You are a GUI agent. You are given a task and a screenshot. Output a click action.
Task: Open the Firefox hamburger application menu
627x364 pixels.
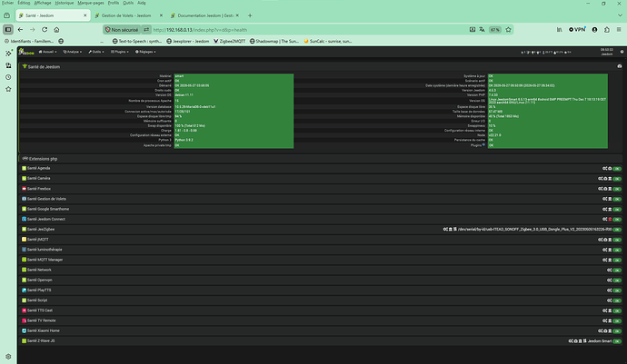click(x=619, y=30)
